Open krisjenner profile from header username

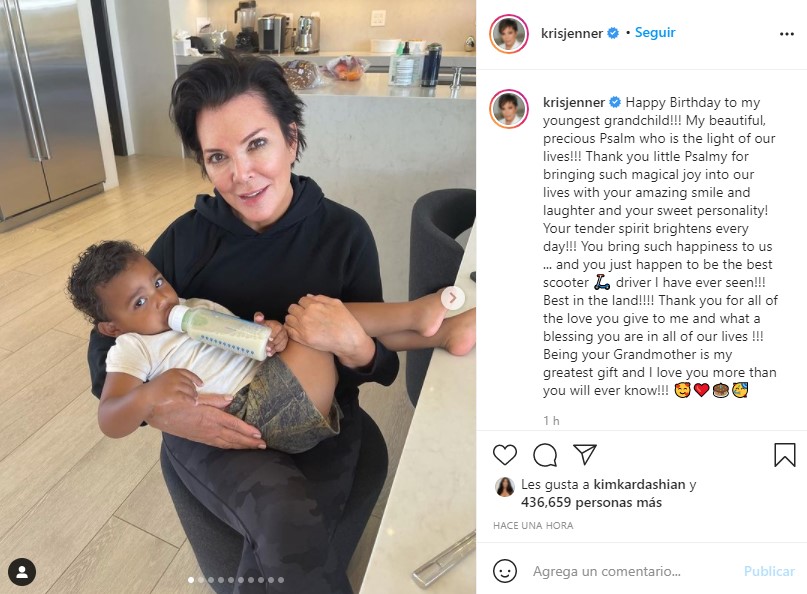click(571, 33)
